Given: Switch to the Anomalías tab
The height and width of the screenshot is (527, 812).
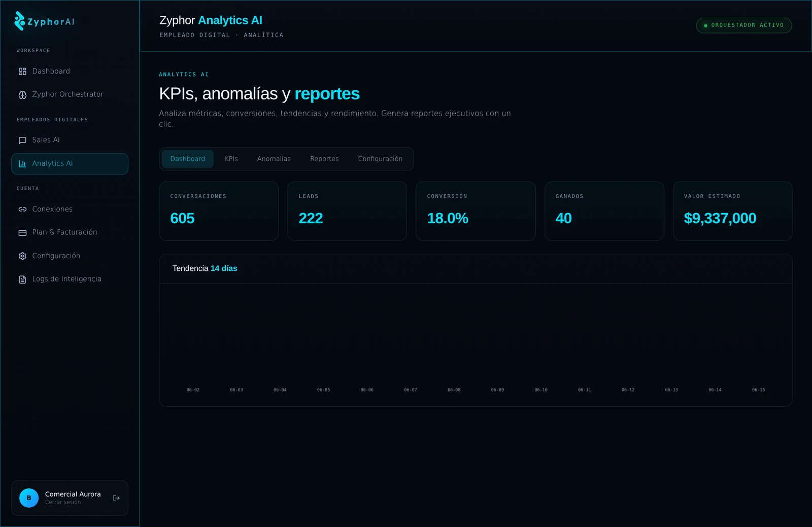Looking at the screenshot, I should point(274,159).
